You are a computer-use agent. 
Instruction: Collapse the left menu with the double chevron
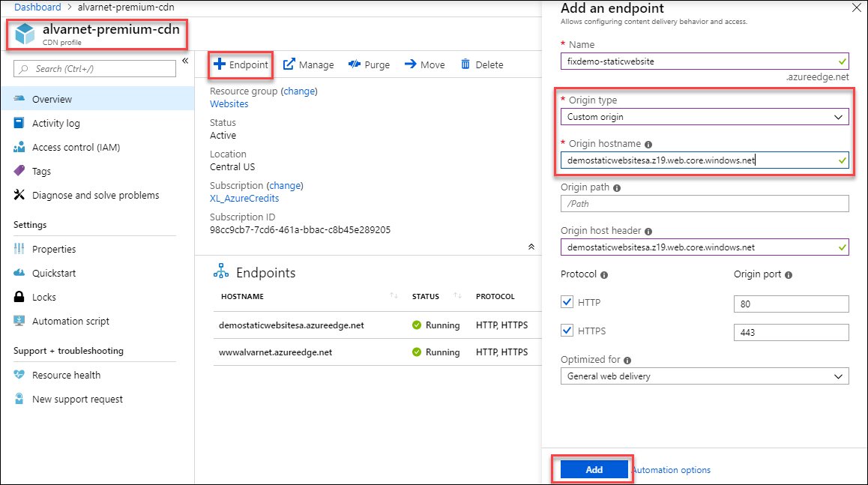[x=185, y=61]
